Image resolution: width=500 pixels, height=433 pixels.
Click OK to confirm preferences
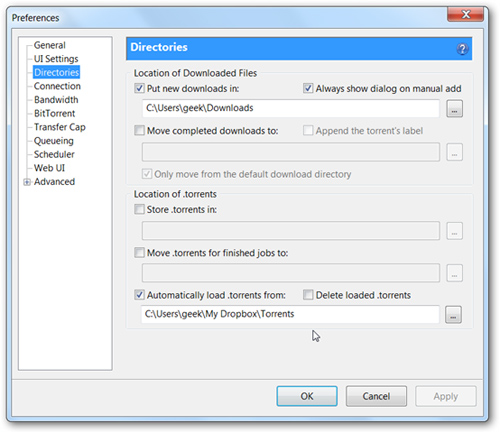click(307, 396)
